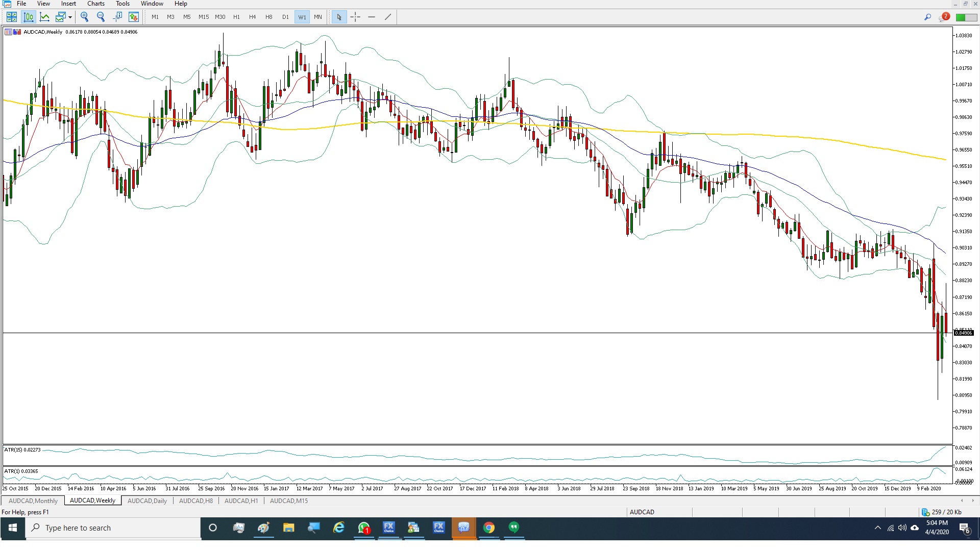The image size is (980, 551).
Task: Click the 0.84906 current price label
Action: point(964,333)
